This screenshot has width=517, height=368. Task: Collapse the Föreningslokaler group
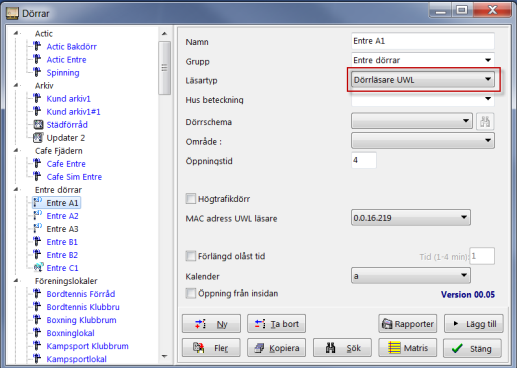click(16, 280)
